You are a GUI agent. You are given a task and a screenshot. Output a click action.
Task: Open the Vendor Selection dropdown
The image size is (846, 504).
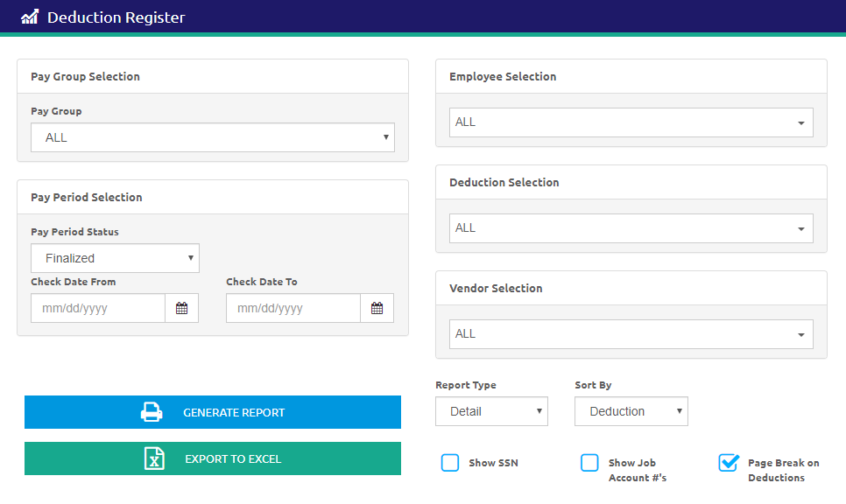click(631, 334)
